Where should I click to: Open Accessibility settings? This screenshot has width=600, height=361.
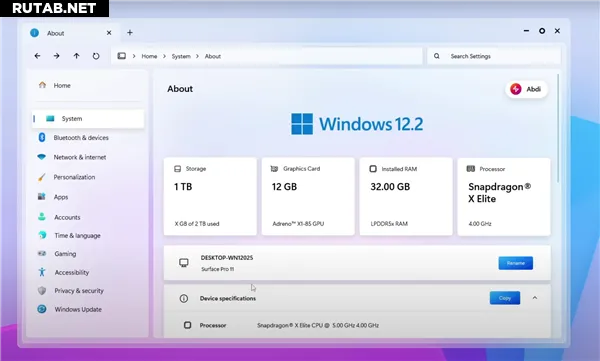[88, 272]
